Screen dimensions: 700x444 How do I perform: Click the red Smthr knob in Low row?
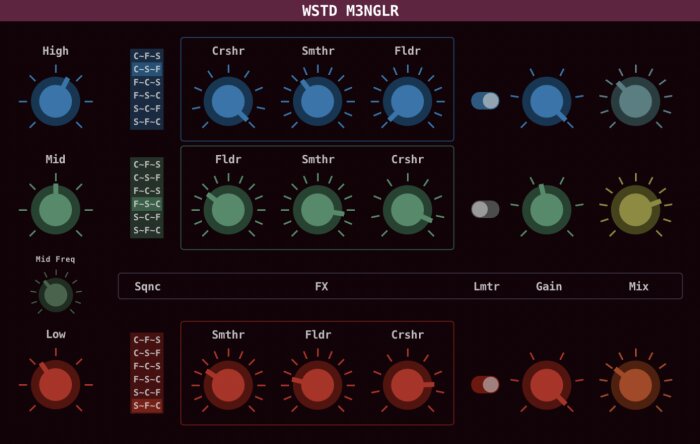(x=228, y=385)
